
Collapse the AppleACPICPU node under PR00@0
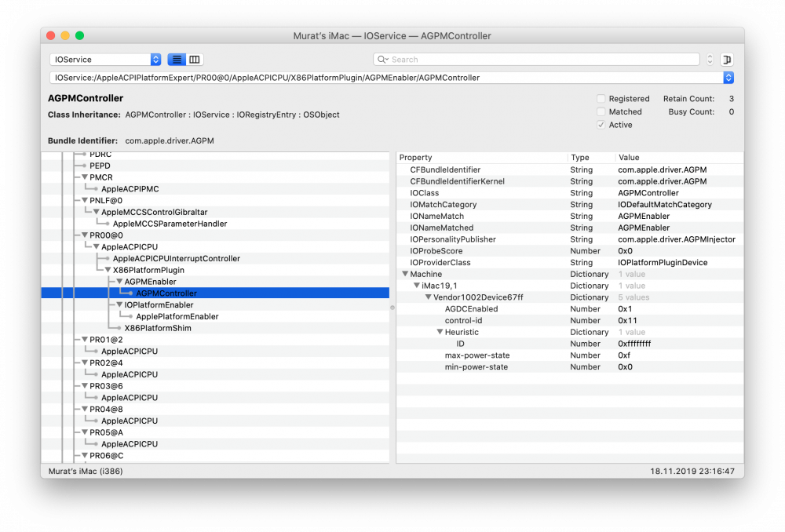tap(96, 246)
